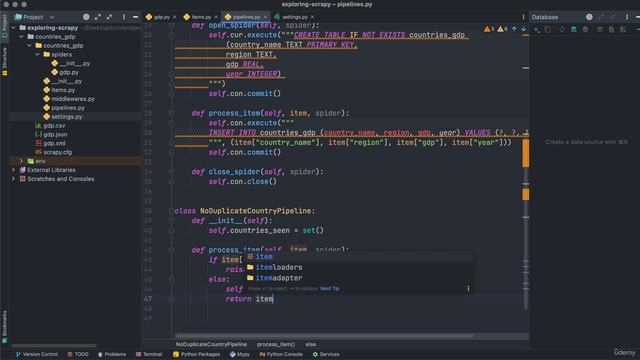Select settings.py in the project tree
The image size is (640, 360).
(x=63, y=117)
